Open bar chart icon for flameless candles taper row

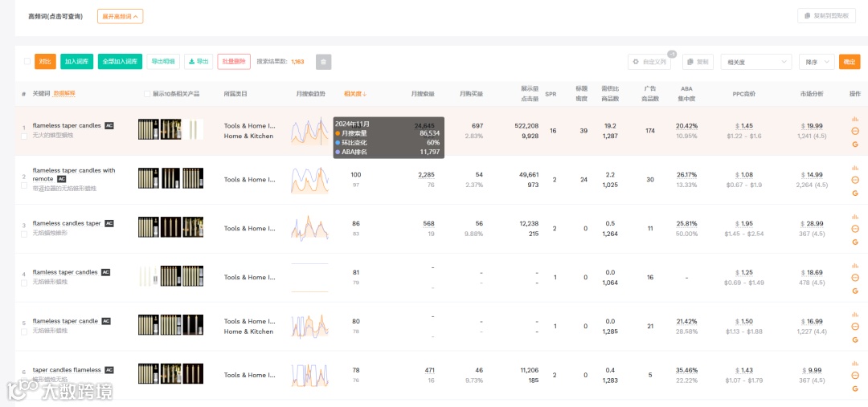click(x=854, y=217)
